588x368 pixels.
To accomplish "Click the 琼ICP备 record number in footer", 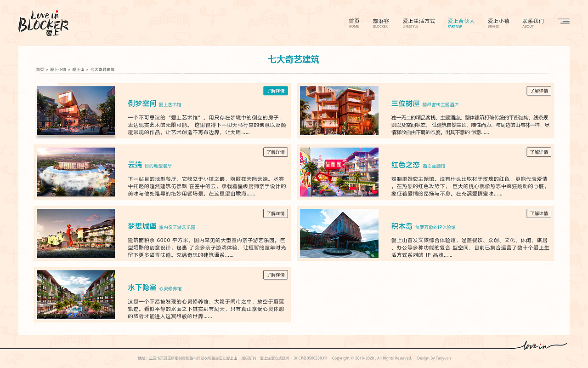I will (x=311, y=358).
